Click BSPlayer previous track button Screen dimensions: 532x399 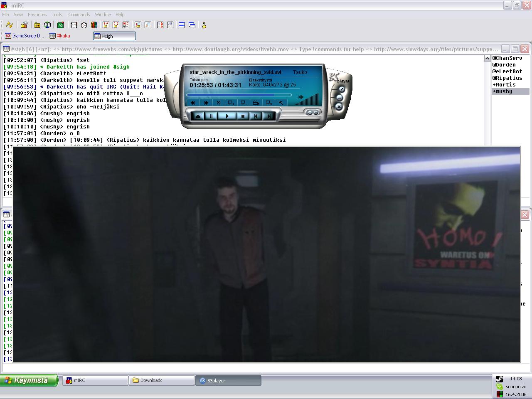click(x=256, y=116)
